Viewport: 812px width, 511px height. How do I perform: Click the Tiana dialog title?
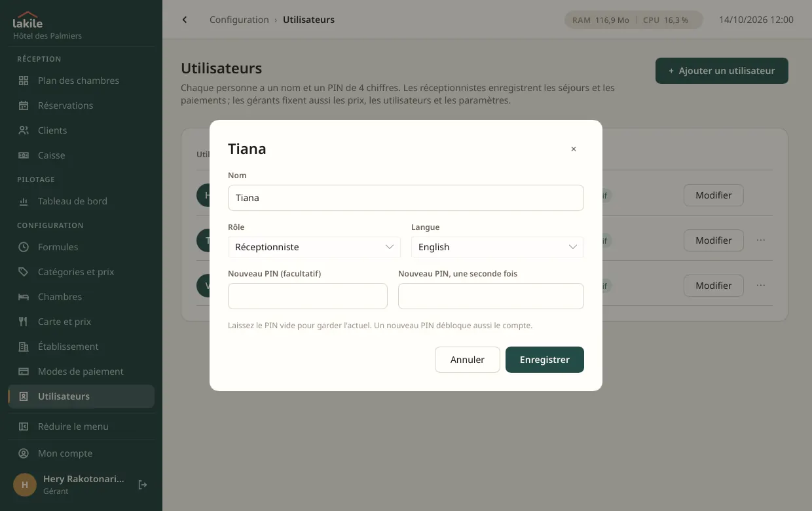(x=247, y=149)
